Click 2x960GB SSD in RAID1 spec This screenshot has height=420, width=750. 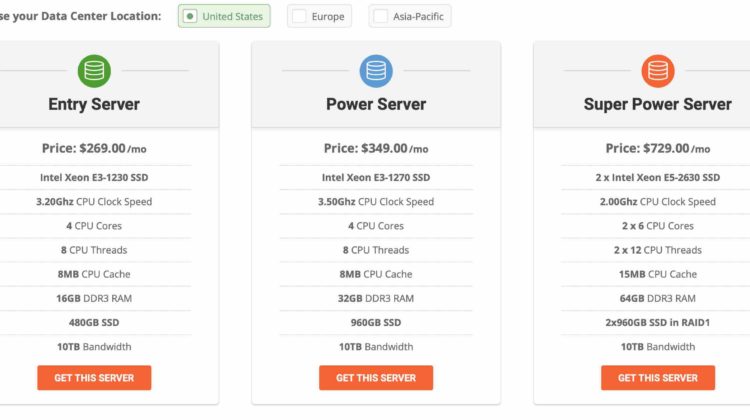tap(658, 322)
